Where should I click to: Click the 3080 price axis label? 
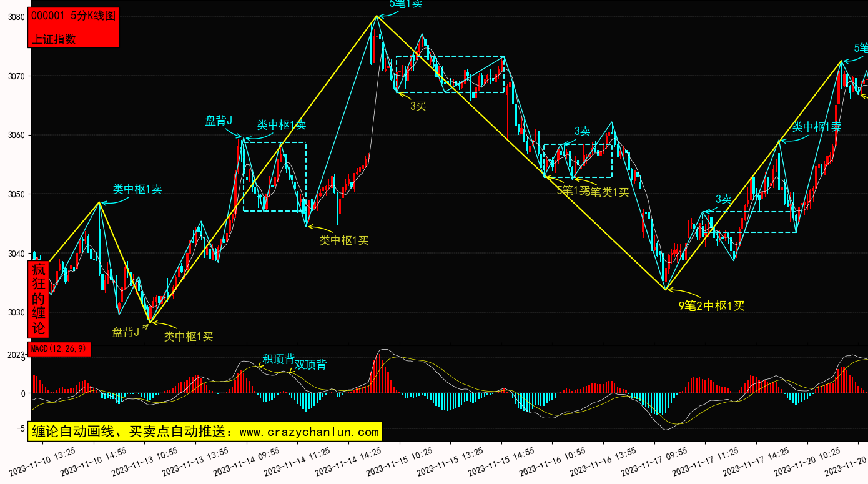[16, 17]
